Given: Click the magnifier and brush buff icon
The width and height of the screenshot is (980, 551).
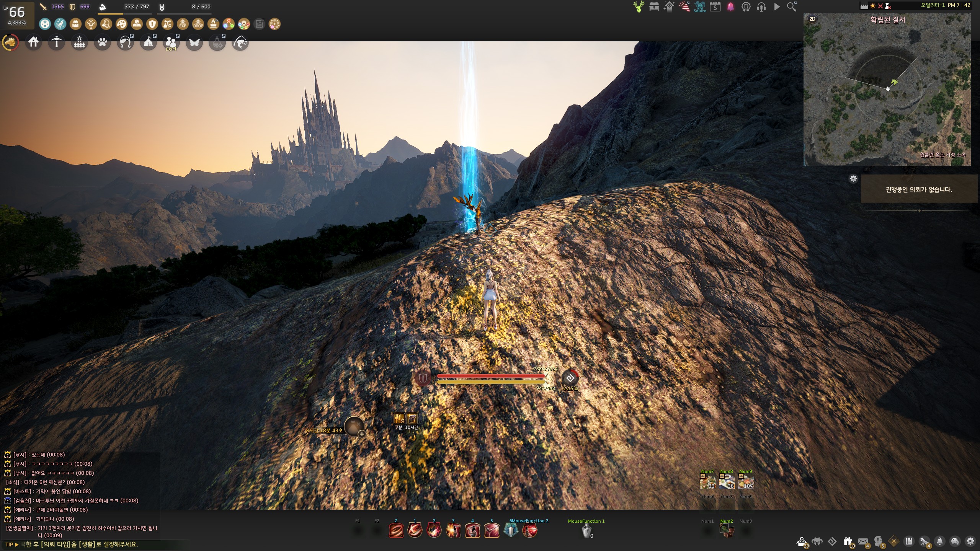Looking at the screenshot, I should tap(106, 24).
